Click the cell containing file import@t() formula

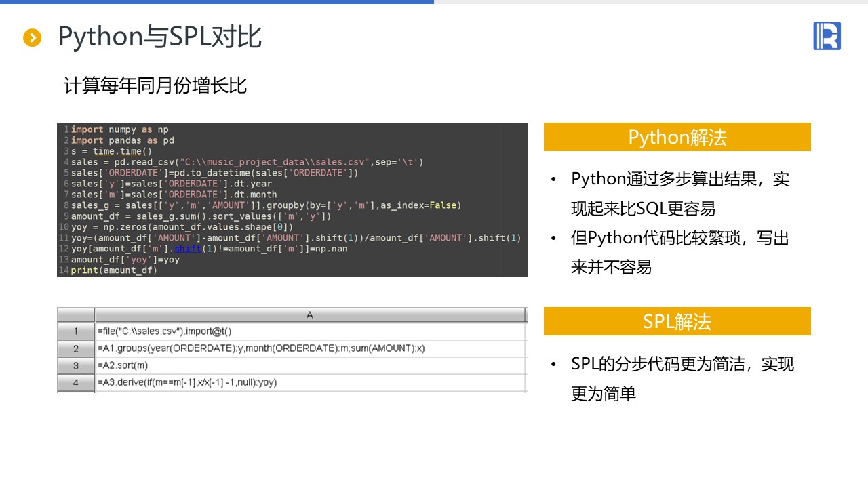310,331
